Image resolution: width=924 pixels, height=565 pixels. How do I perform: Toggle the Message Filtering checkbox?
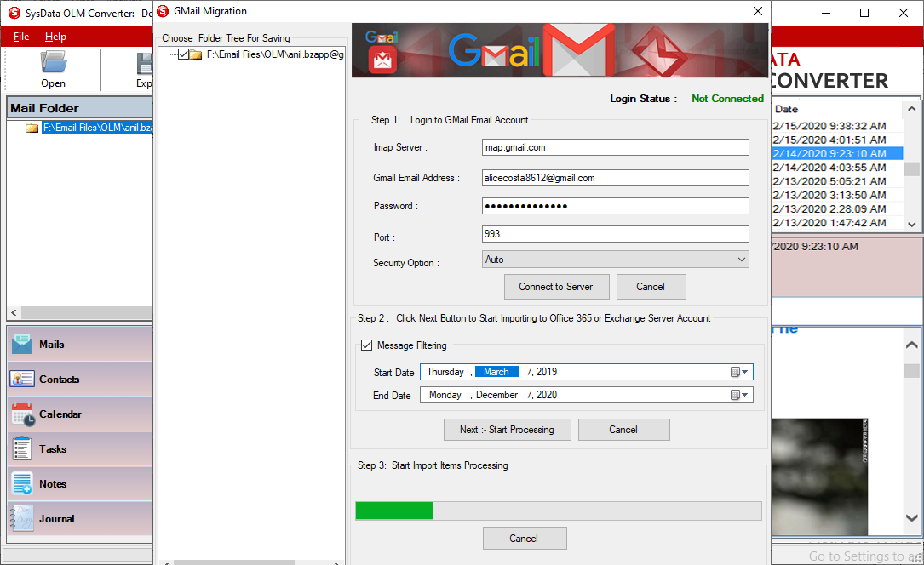366,345
